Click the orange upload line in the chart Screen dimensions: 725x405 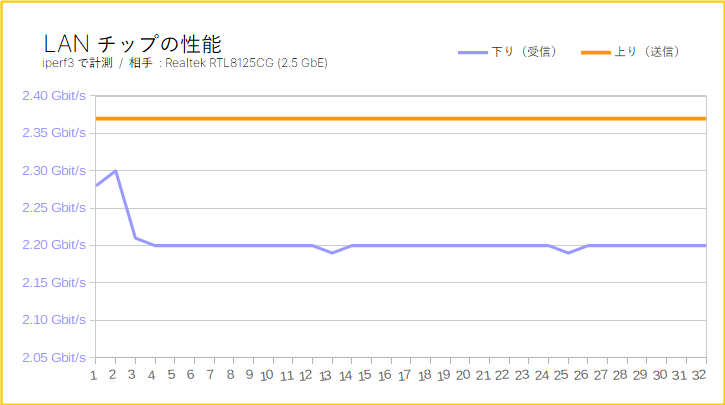coord(401,119)
